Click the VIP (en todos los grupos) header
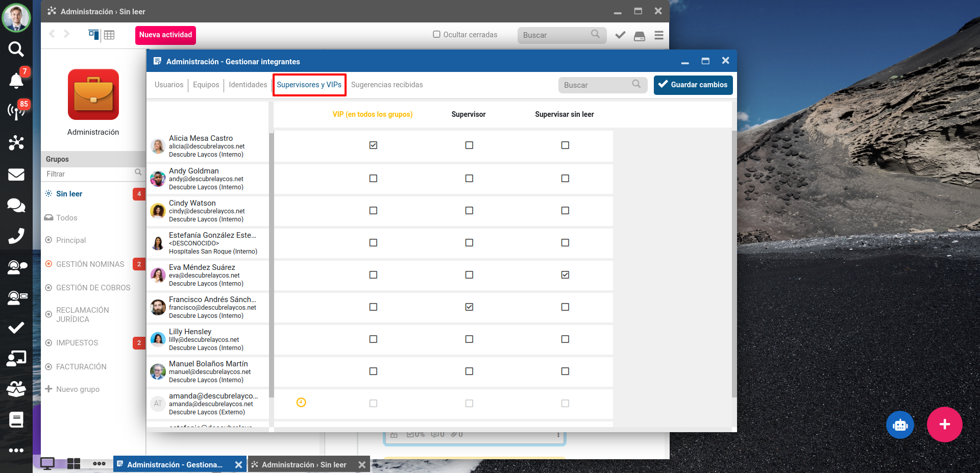 (373, 114)
